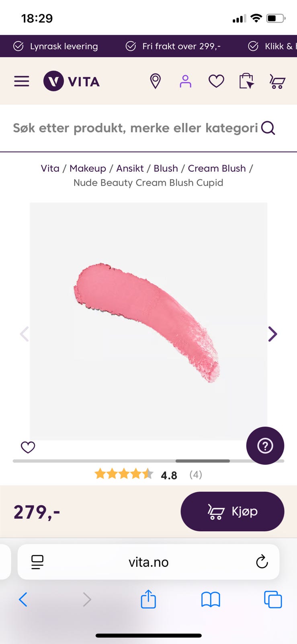Open the user account icon
The image size is (297, 644).
tap(185, 81)
